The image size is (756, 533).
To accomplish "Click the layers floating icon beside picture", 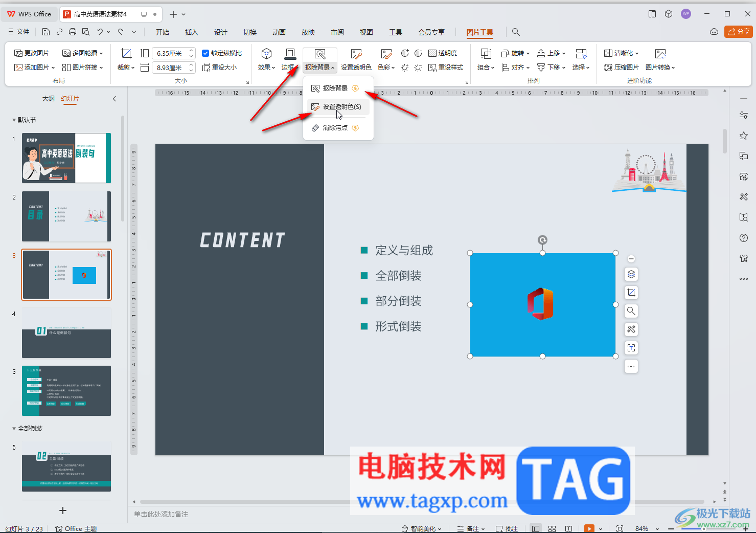I will (x=631, y=274).
